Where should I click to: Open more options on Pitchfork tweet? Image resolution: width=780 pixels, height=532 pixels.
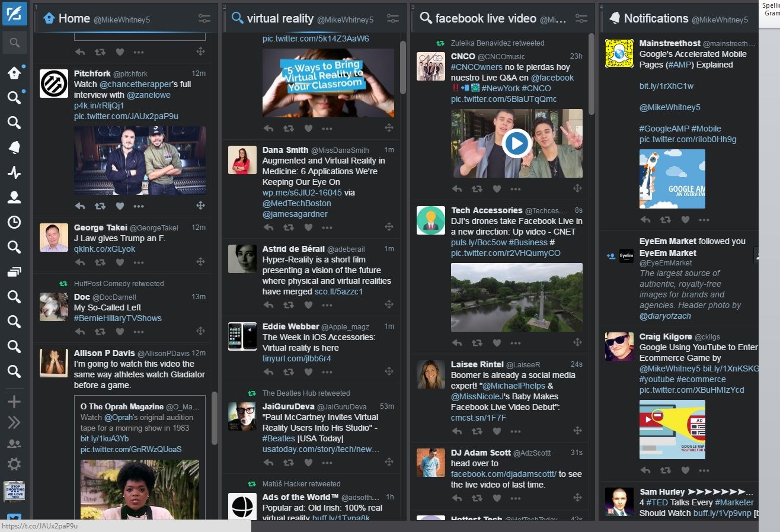[139, 206]
